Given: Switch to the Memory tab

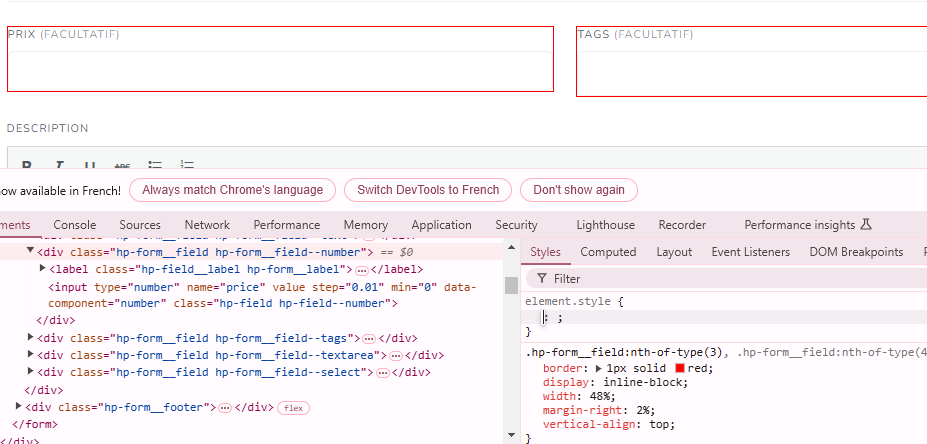Looking at the screenshot, I should tap(366, 225).
